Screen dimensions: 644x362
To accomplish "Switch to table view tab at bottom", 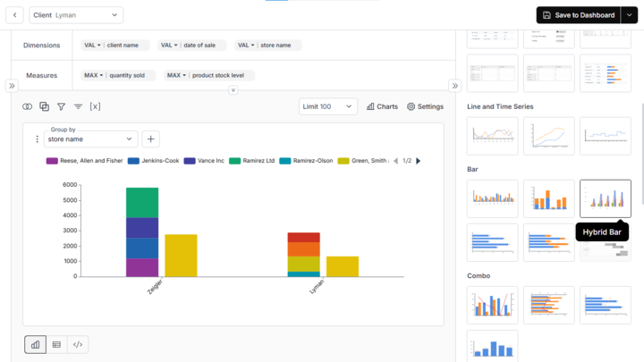I will point(56,344).
